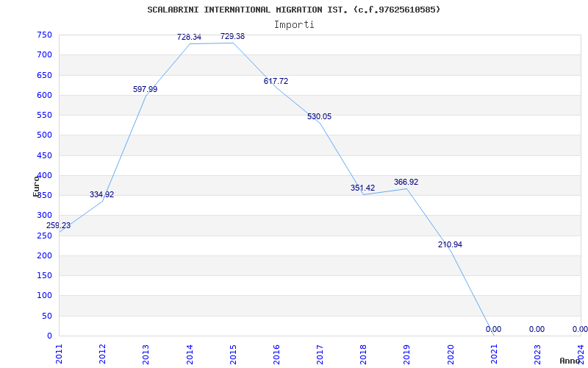Click the 2023 x-axis year label
Screen dimensions: 588x368
(537, 355)
